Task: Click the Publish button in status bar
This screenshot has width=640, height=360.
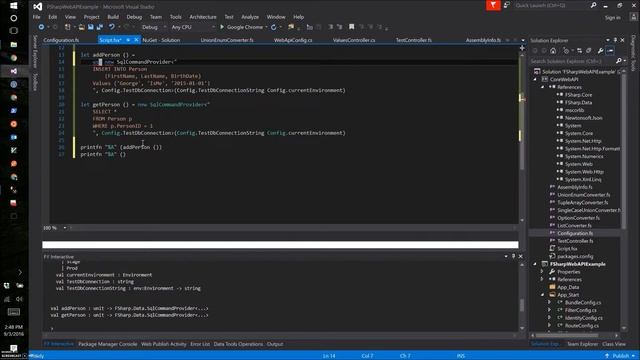Action: coord(620,356)
